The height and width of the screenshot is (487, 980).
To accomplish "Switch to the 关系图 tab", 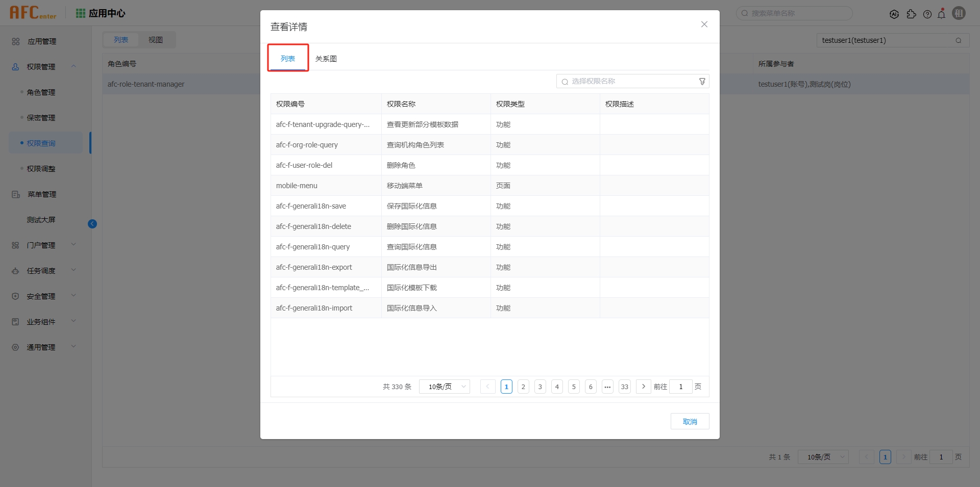I will pos(326,58).
